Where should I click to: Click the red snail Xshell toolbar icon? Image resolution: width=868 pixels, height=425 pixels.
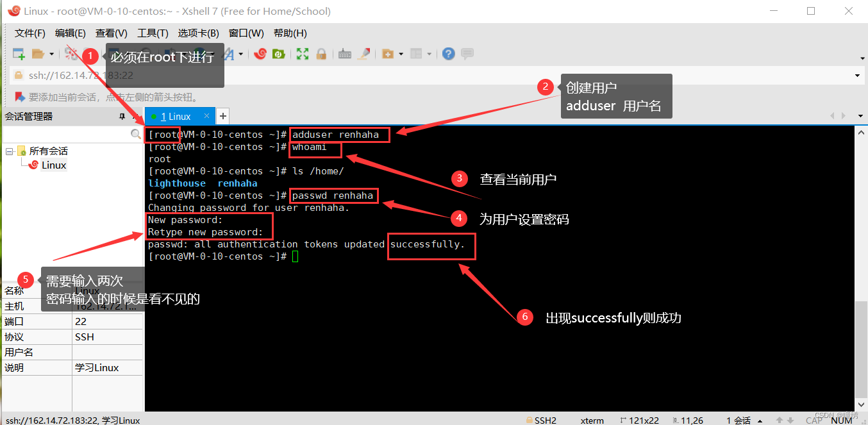(x=259, y=54)
